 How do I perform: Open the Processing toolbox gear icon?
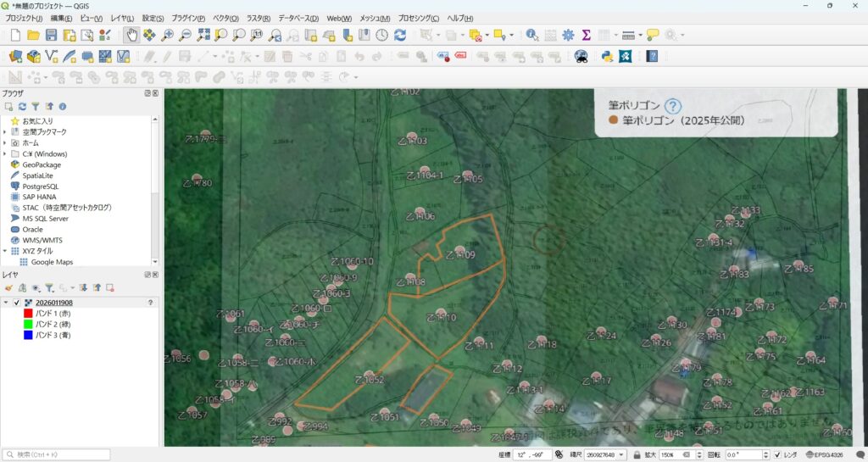point(568,35)
